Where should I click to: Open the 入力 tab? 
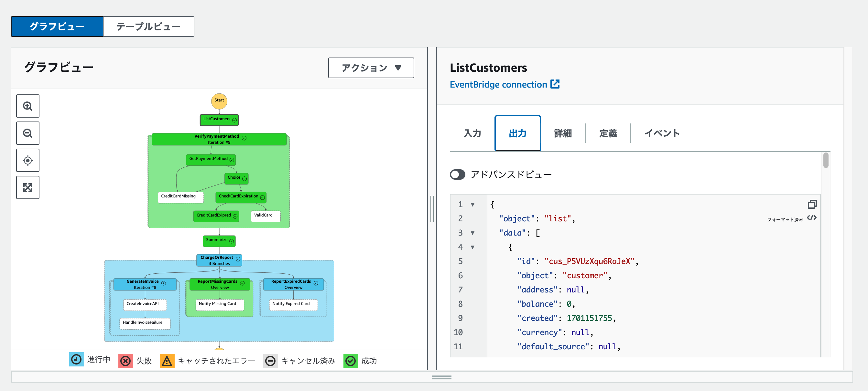[x=472, y=133]
